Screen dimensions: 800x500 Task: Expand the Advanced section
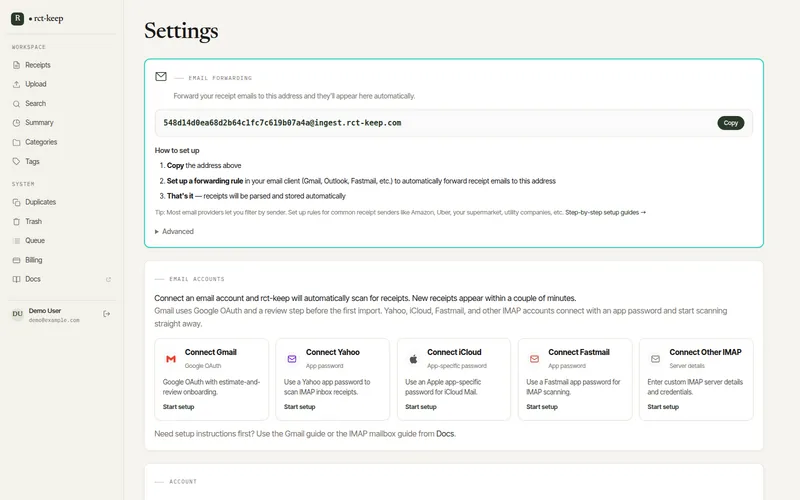(x=174, y=232)
